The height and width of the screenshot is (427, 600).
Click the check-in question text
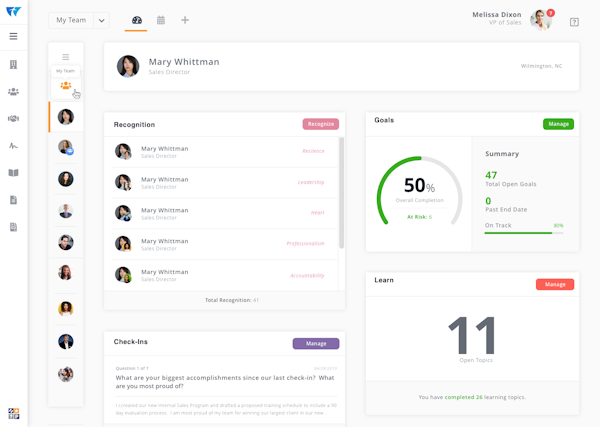coord(225,382)
